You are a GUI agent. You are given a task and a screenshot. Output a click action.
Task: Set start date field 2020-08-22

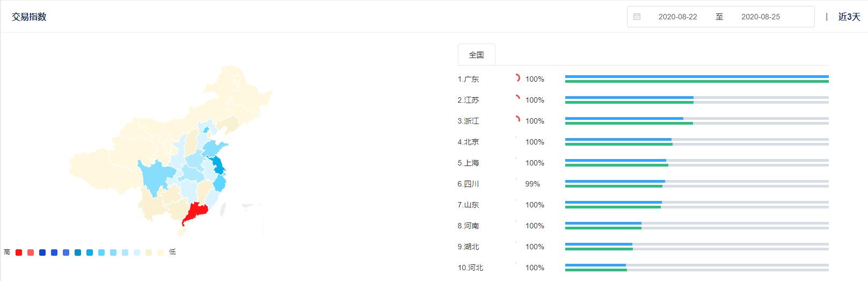pos(677,17)
